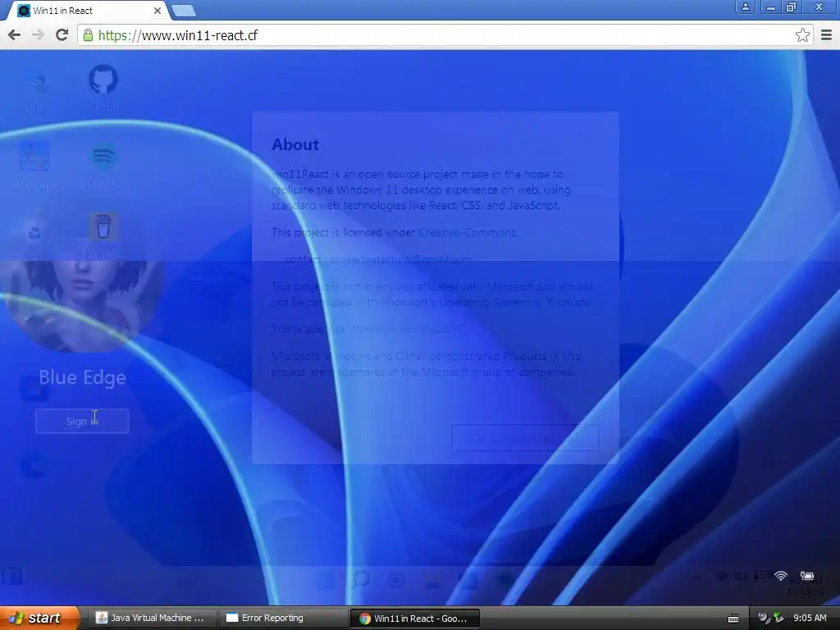Viewport: 840px width, 630px height.
Task: Close the Win11 in React tab
Action: [157, 11]
